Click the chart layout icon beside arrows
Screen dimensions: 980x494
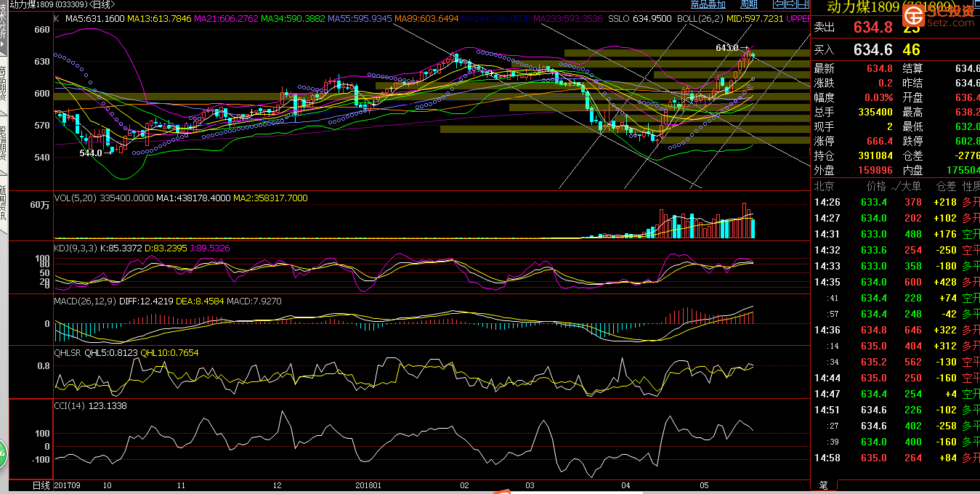point(803,4)
